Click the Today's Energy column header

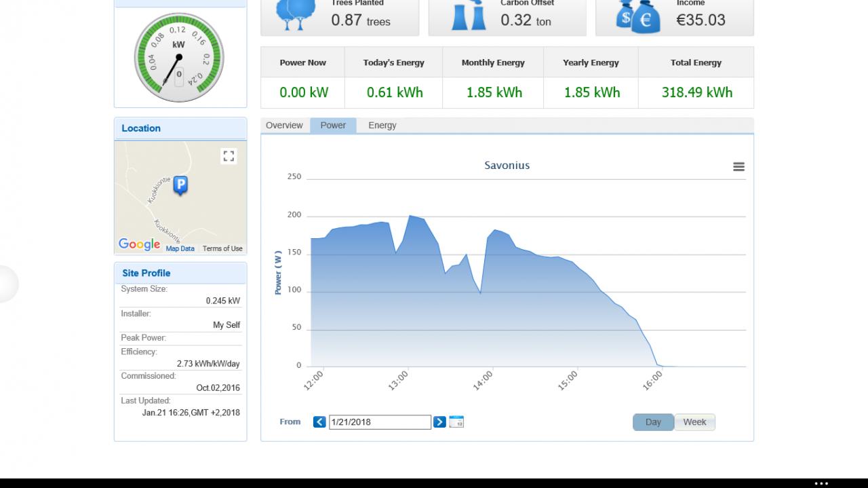[393, 62]
